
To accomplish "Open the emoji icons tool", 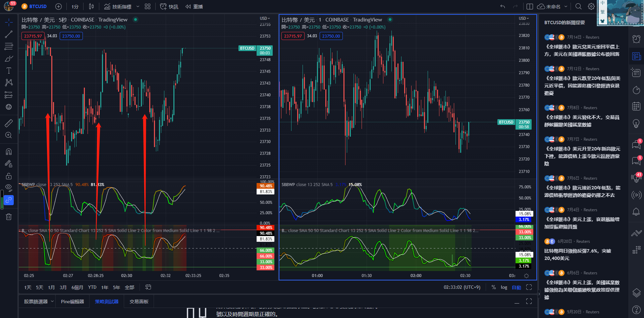I will [9, 107].
